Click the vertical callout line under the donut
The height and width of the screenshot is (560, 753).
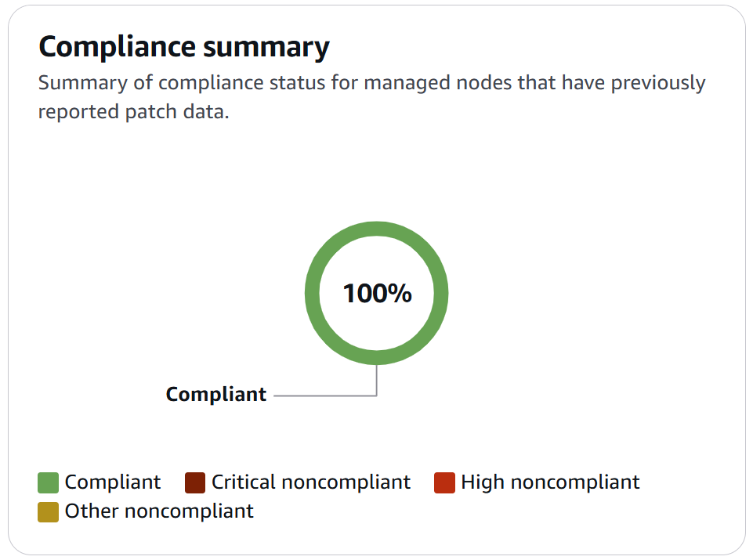[x=377, y=380]
